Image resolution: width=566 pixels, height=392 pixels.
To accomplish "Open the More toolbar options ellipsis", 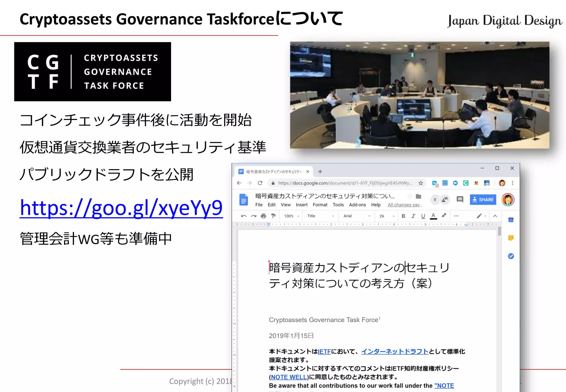I will coord(456,216).
